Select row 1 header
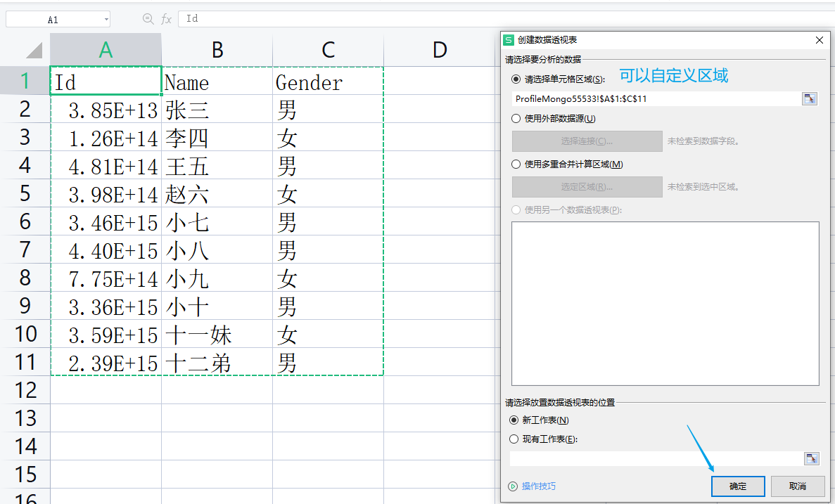Viewport: 835px width, 504px height. (x=25, y=80)
